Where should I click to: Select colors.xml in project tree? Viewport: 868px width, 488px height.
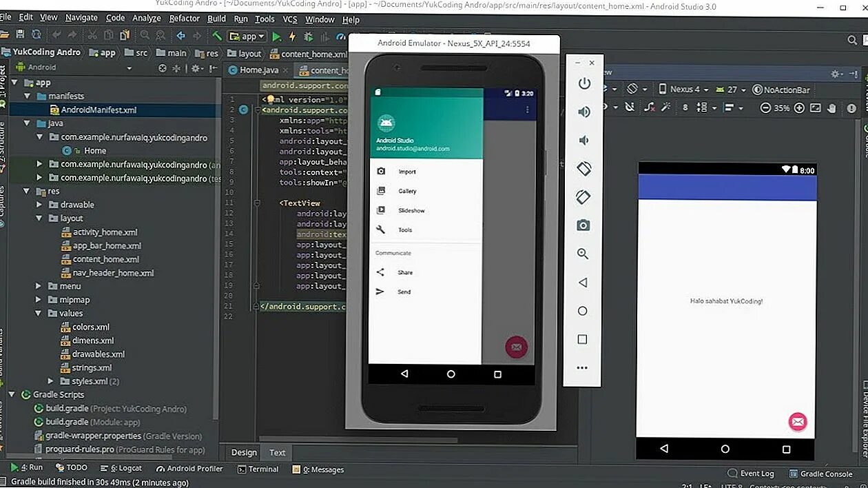coord(91,327)
